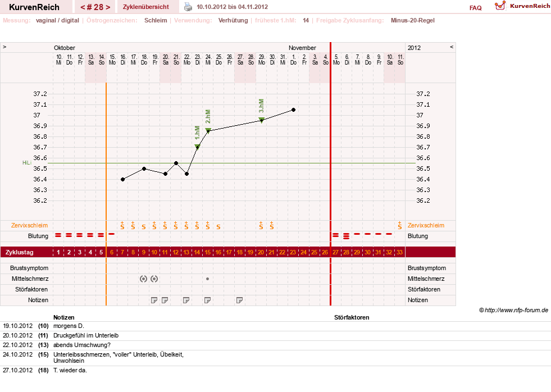Click the bleeding marker on cycle day 3
The height and width of the screenshot is (392, 551).
tap(79, 235)
